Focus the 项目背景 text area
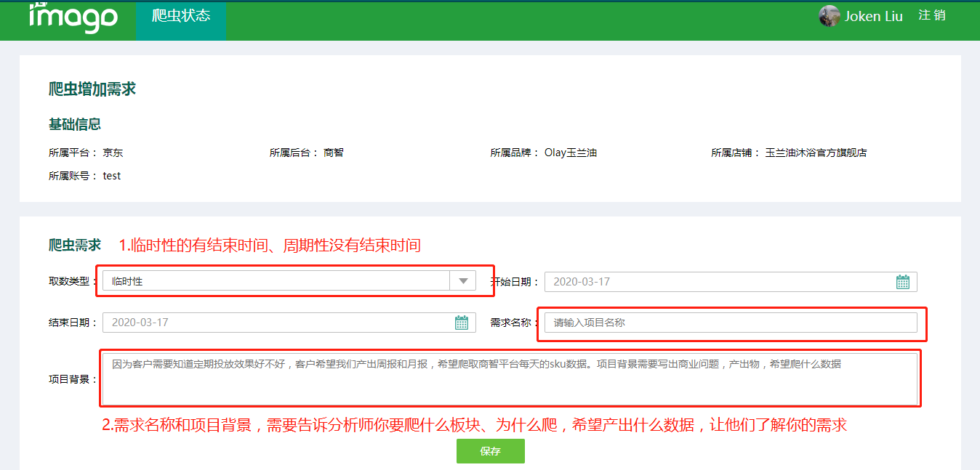 click(x=510, y=378)
